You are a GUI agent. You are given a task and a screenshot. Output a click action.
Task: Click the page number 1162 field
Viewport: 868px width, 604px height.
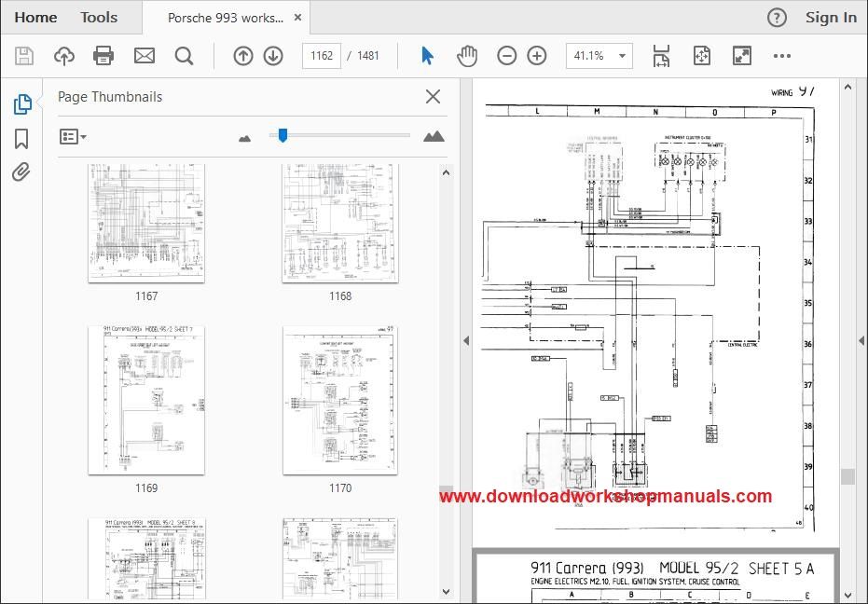[x=322, y=56]
